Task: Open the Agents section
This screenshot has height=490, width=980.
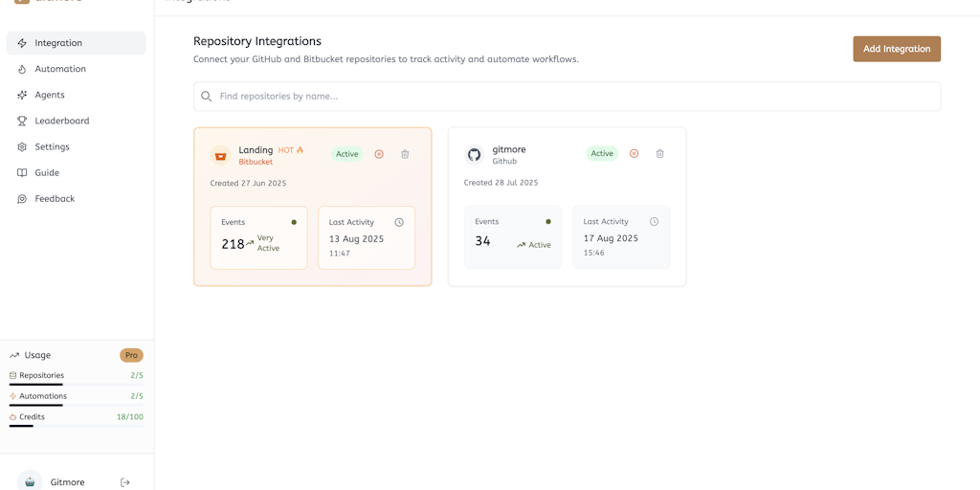Action: pyautogui.click(x=50, y=95)
